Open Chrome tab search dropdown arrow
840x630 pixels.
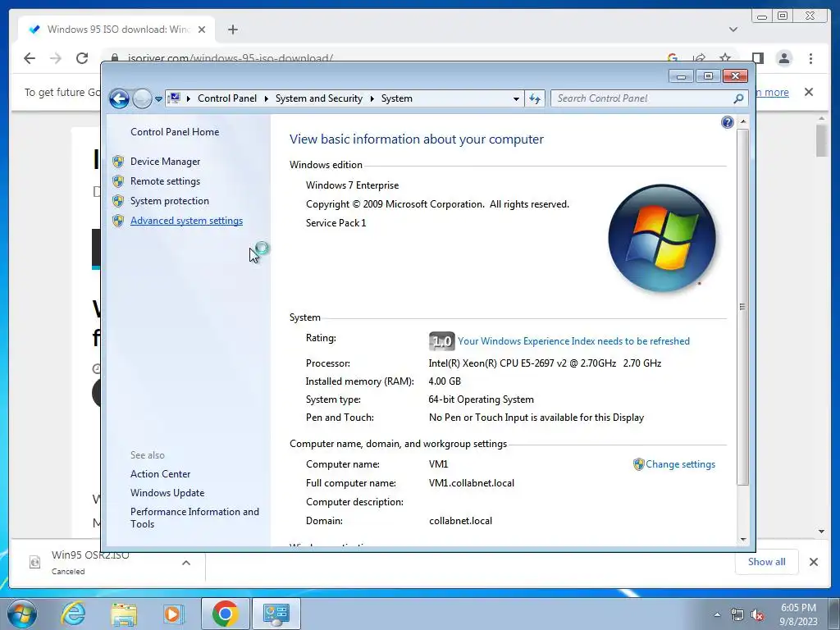coord(733,30)
